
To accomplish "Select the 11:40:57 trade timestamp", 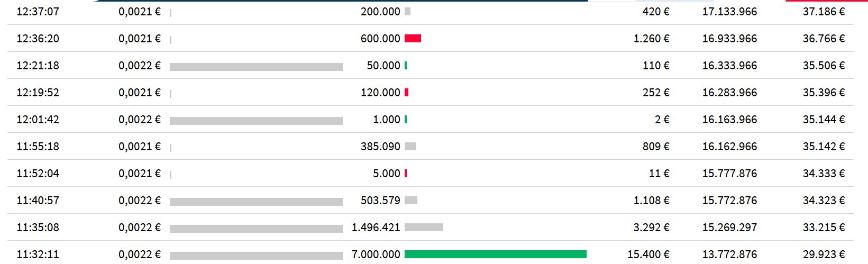I will click(x=38, y=201).
